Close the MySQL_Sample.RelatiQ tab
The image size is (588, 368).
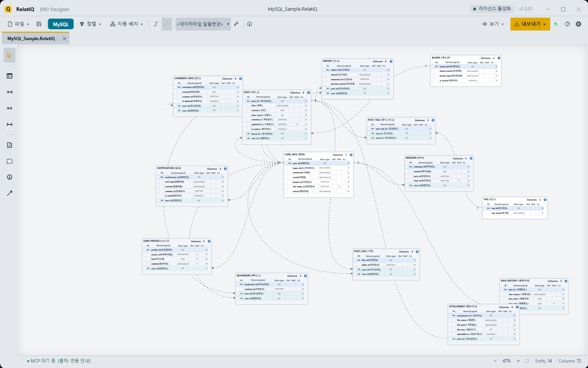64,39
